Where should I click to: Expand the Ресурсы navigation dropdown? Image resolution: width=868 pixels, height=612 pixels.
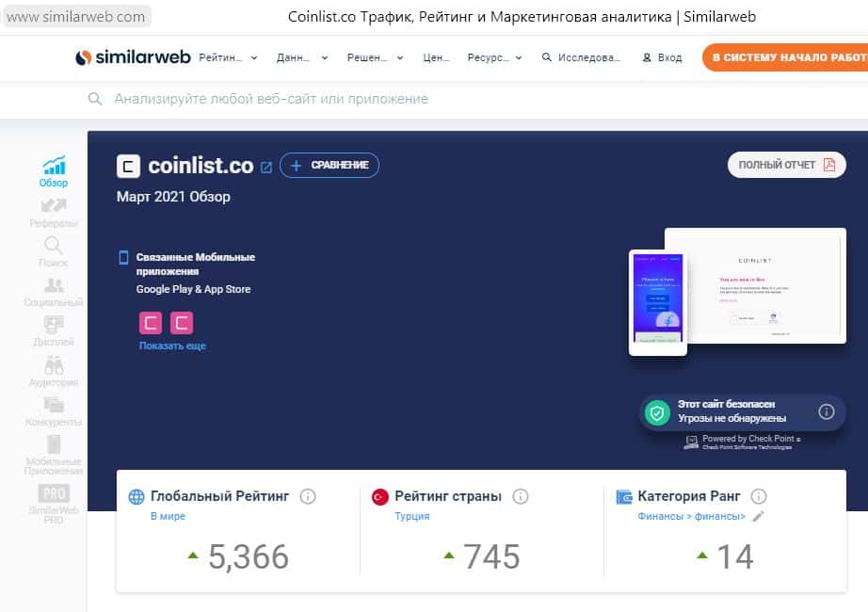[x=494, y=57]
